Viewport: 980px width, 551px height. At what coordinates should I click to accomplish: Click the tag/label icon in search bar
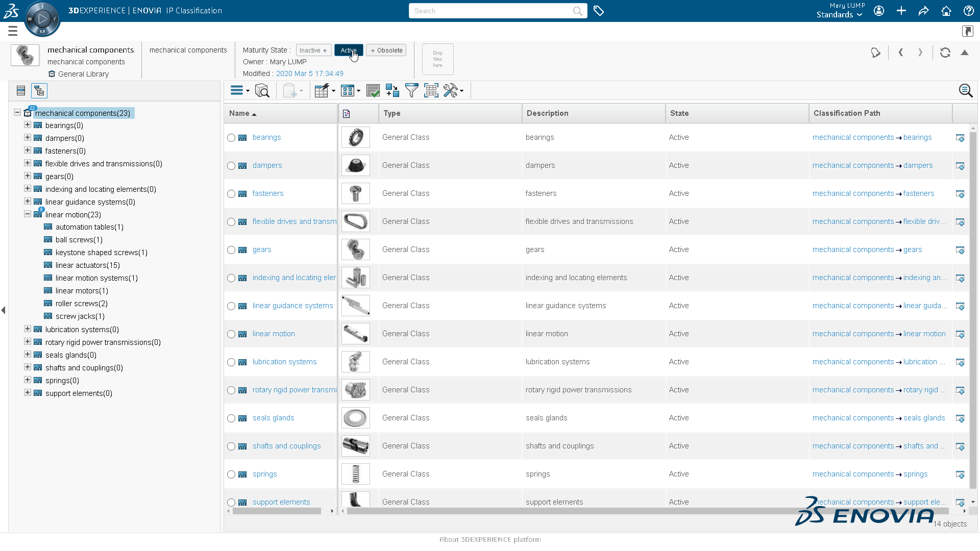[598, 11]
